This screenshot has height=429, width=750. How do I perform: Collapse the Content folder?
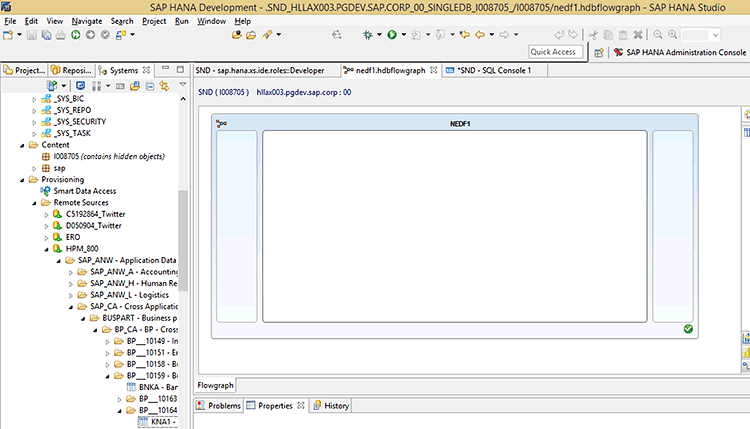pyautogui.click(x=22, y=145)
